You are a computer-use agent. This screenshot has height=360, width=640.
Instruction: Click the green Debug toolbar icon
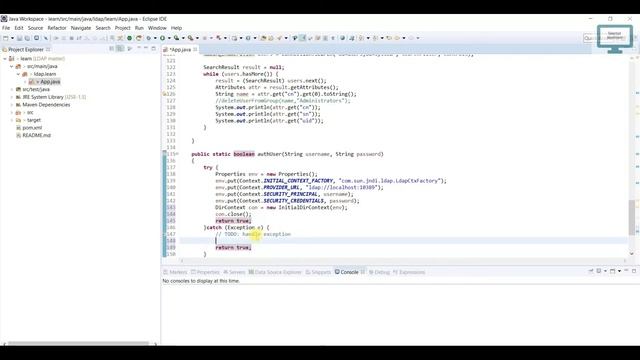pos(149,38)
